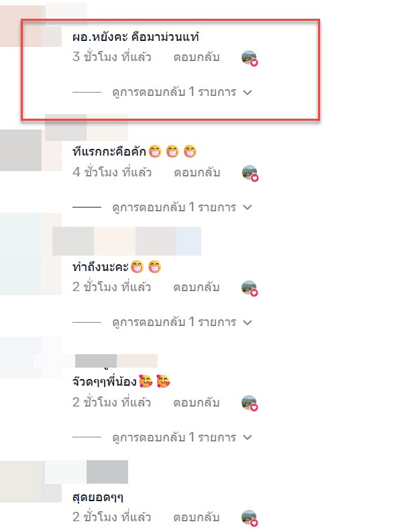Expand replies under ผอ.หยังคะ comment

pyautogui.click(x=182, y=92)
